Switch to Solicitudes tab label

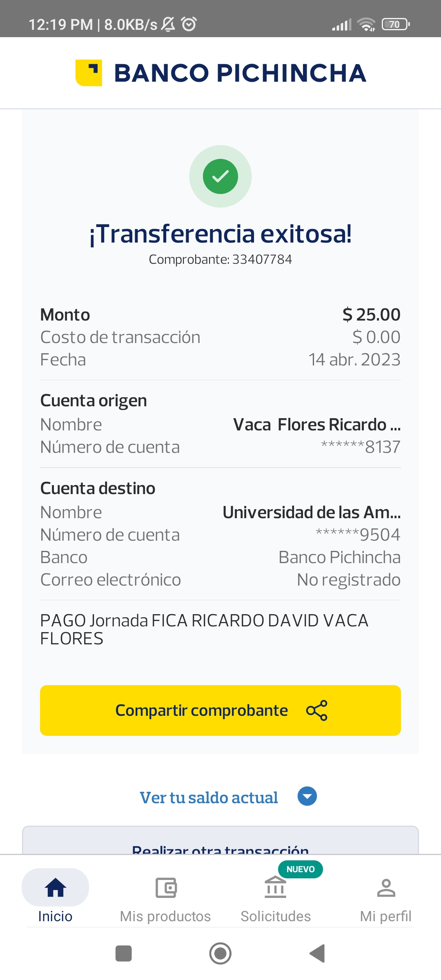pos(276,916)
